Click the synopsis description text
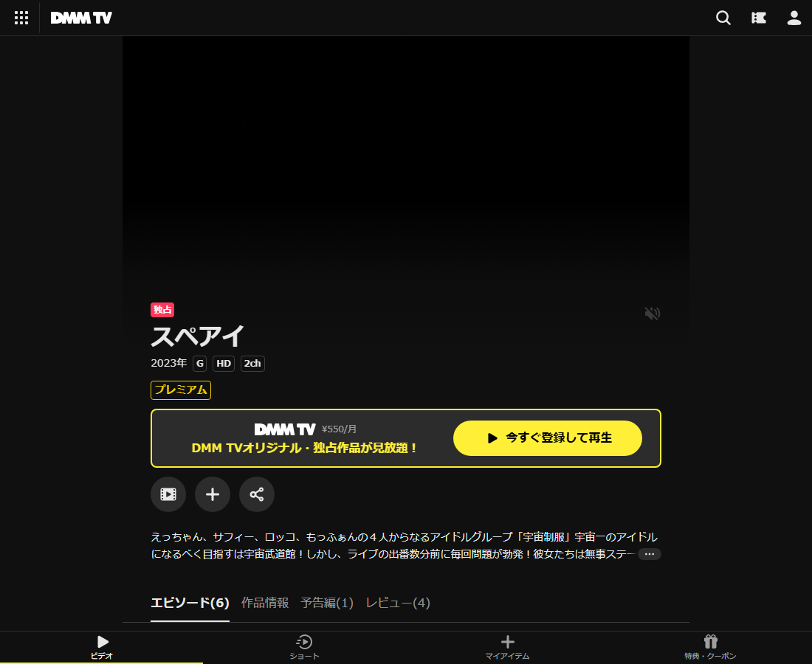The image size is (812, 664). tap(404, 545)
